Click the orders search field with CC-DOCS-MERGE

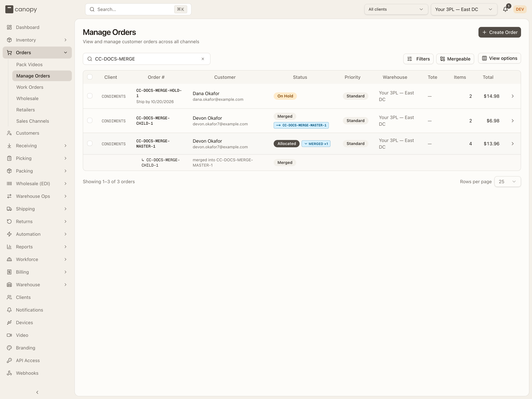coord(146,59)
